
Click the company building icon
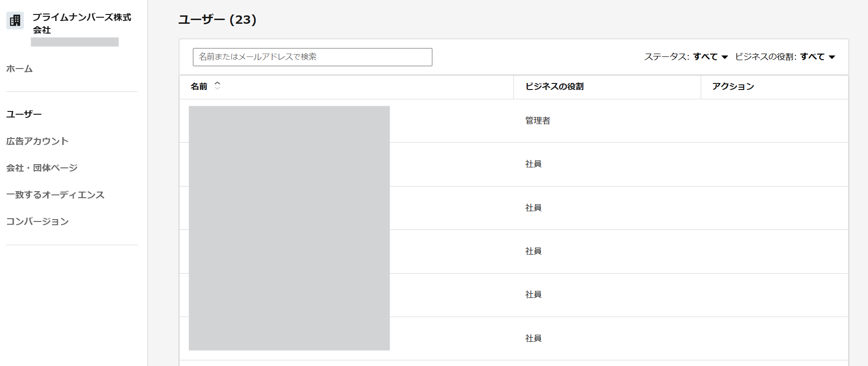click(x=15, y=21)
